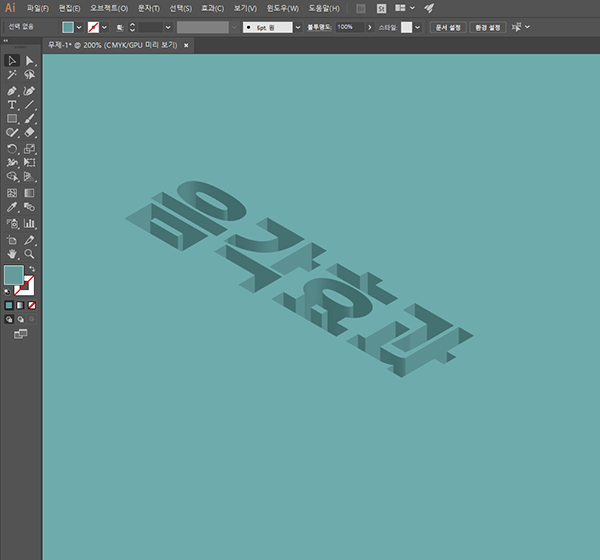The image size is (600, 560).
Task: Swap fill and stroke colors
Action: pyautogui.click(x=32, y=269)
